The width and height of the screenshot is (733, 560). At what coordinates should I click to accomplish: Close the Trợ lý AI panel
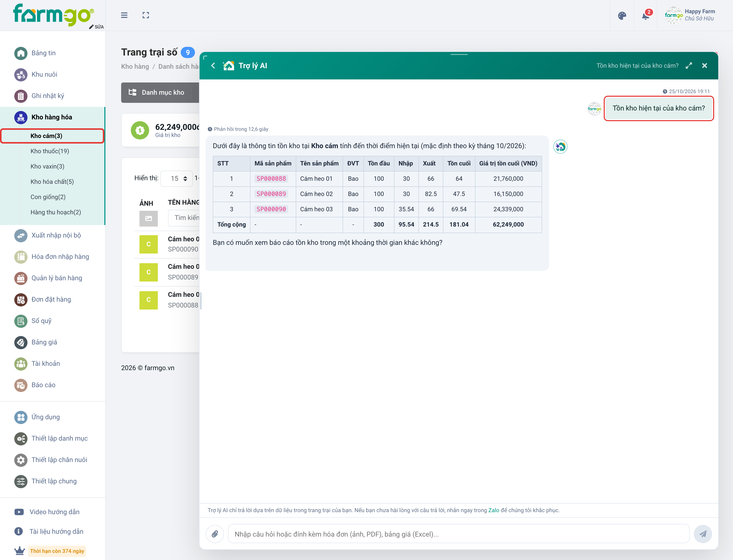[704, 66]
